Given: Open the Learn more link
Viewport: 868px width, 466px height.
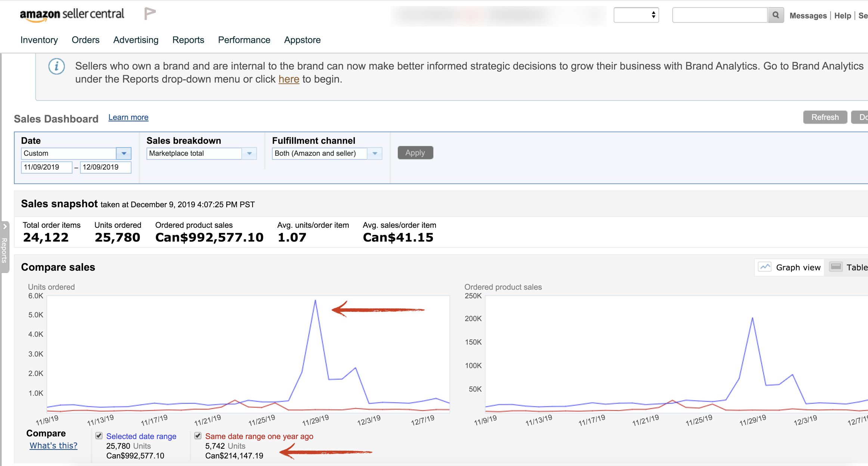Looking at the screenshot, I should [x=128, y=117].
